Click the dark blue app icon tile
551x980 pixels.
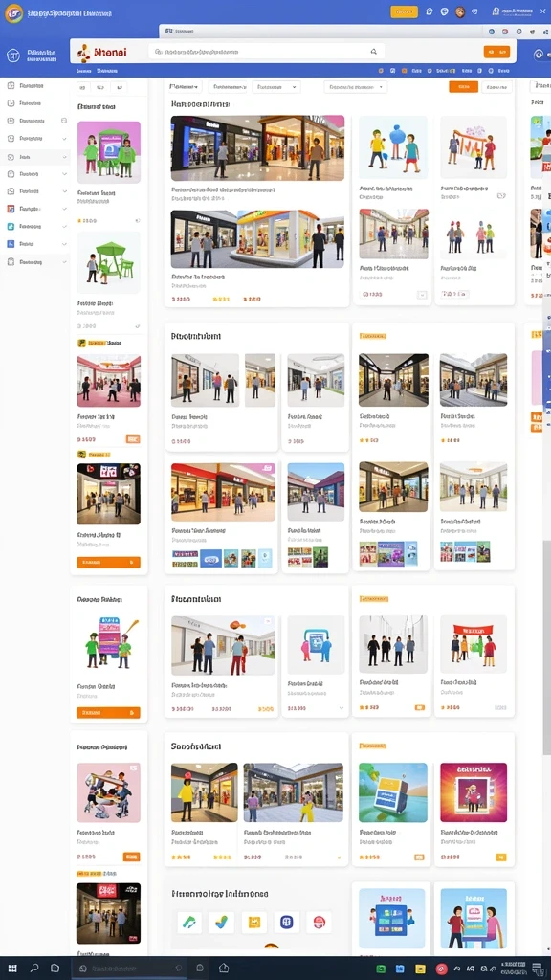tap(287, 922)
